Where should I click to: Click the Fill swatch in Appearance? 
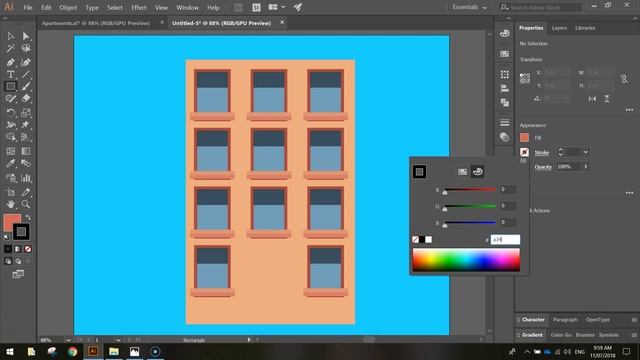pyautogui.click(x=524, y=138)
